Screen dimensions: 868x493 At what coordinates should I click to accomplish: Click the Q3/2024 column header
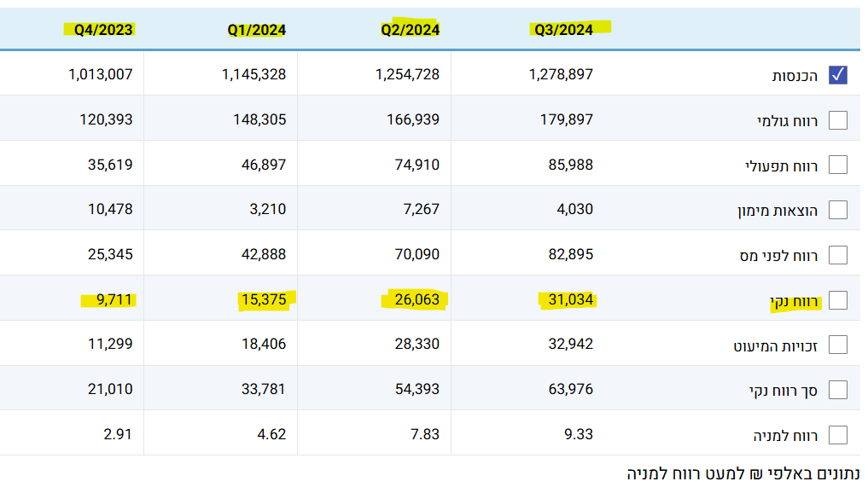pyautogui.click(x=563, y=30)
